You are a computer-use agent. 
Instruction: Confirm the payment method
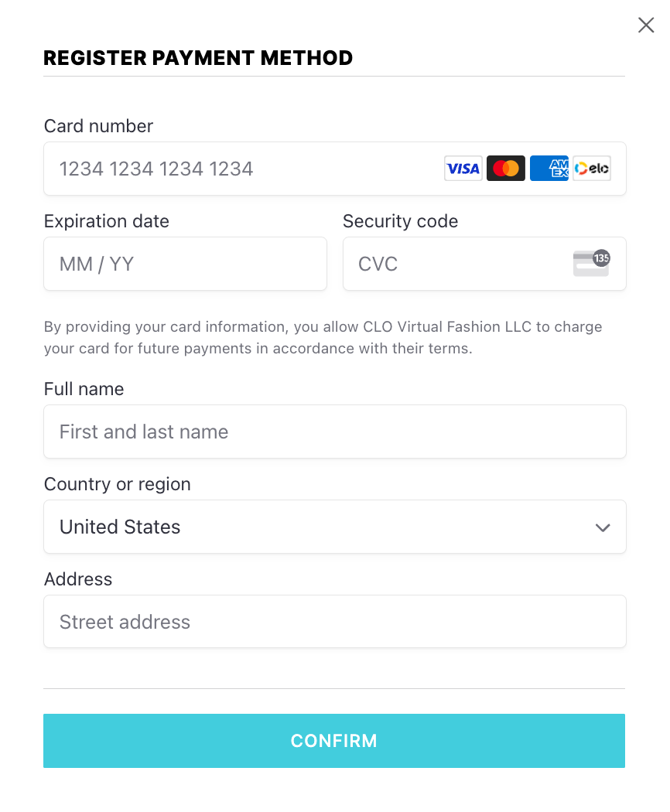[334, 741]
